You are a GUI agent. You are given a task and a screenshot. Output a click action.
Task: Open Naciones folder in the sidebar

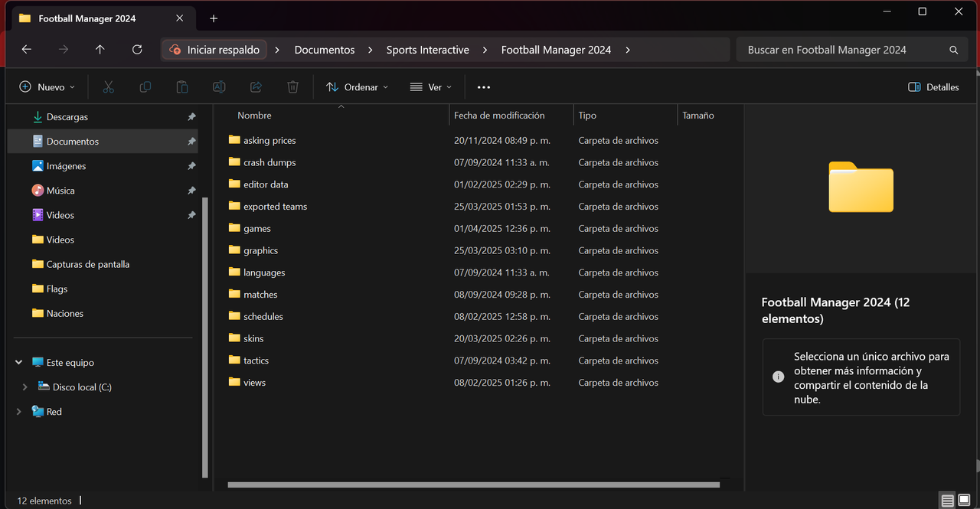coord(65,313)
